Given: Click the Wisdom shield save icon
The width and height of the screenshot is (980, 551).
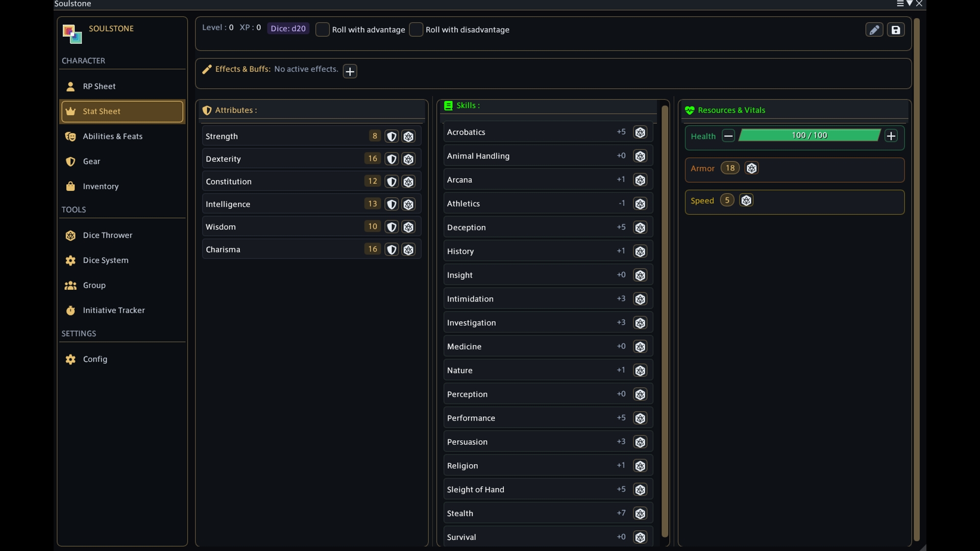Looking at the screenshot, I should 391,227.
